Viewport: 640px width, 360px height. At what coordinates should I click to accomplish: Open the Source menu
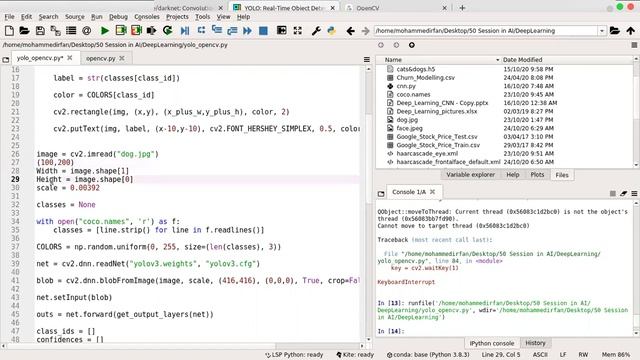75,17
